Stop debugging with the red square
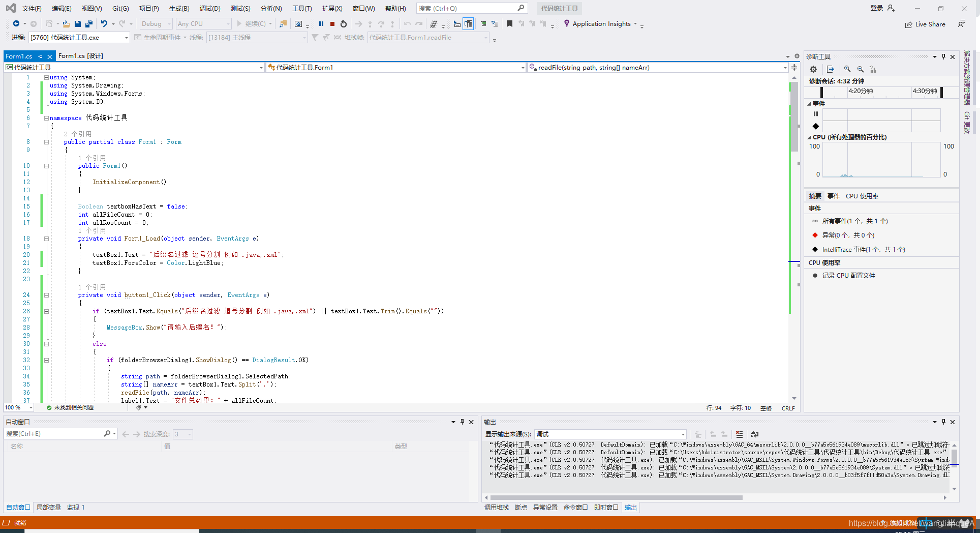Screen dimensions: 980x533 (332, 24)
